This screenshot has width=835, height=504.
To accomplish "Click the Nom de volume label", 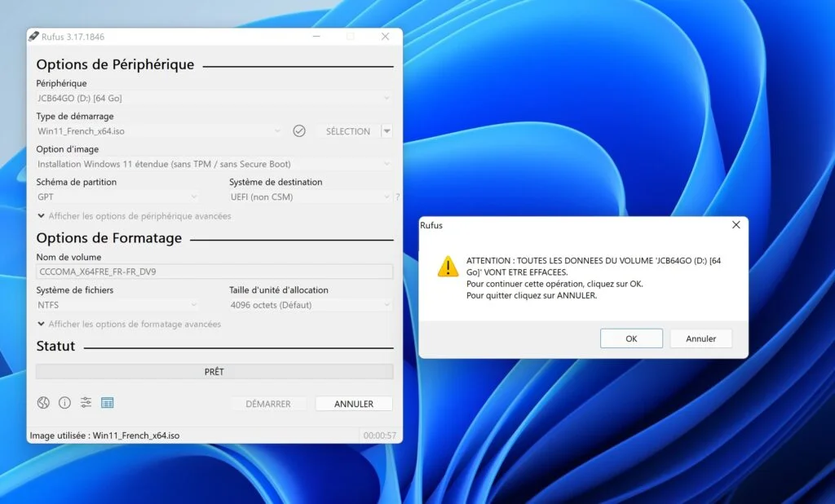I will 68,257.
